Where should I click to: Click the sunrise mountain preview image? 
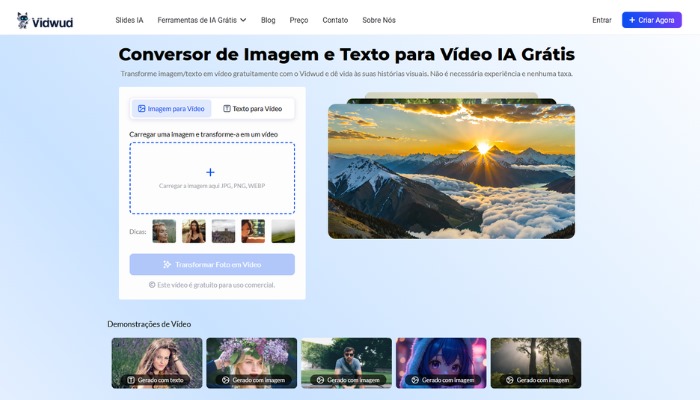(451, 170)
